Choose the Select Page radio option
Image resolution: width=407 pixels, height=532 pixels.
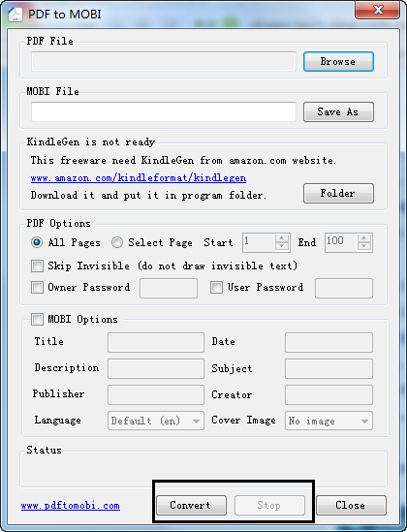coord(117,242)
